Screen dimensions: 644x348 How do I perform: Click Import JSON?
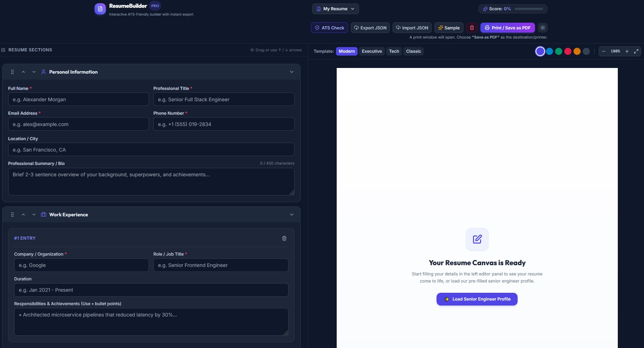pyautogui.click(x=412, y=28)
